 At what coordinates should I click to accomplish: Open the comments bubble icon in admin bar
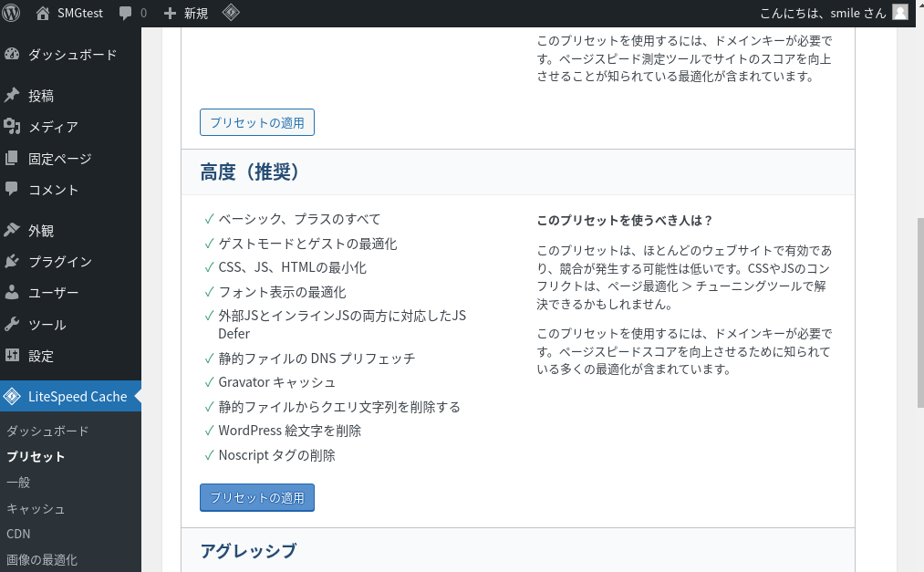[x=125, y=13]
